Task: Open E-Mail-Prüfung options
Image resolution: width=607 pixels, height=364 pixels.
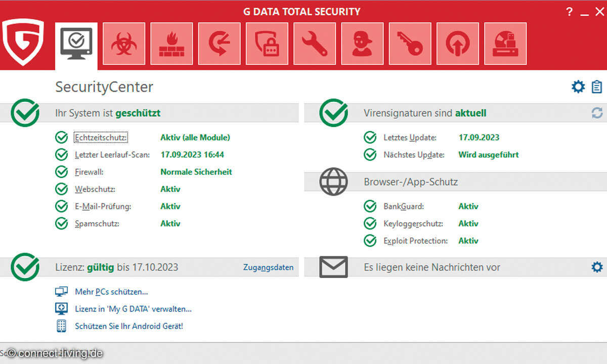Action: click(x=103, y=206)
